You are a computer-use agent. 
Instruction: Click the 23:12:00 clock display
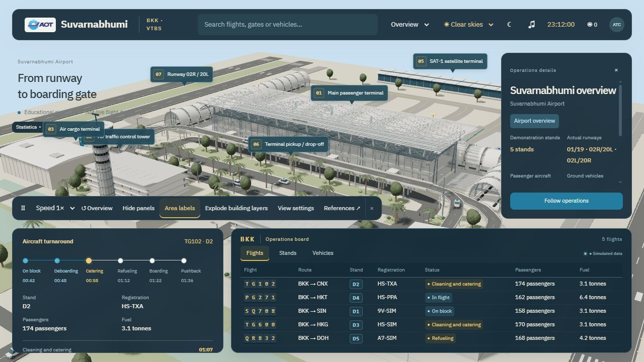click(561, 25)
